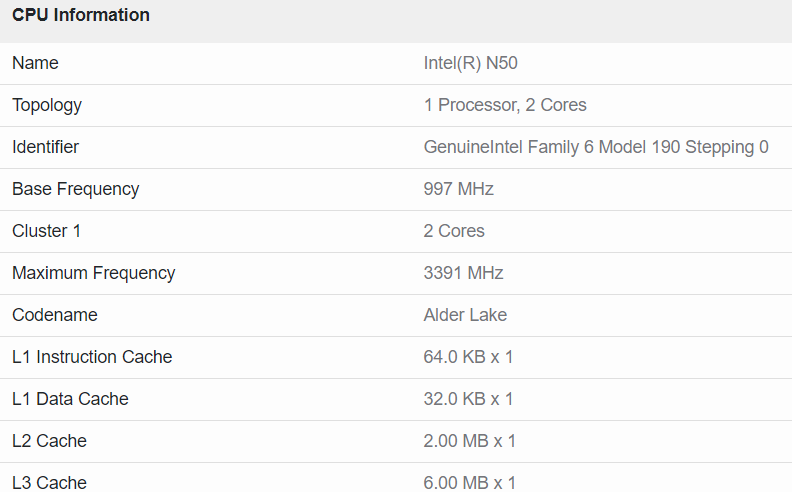
Task: Click the Alder Lake codename value
Action: (x=465, y=315)
